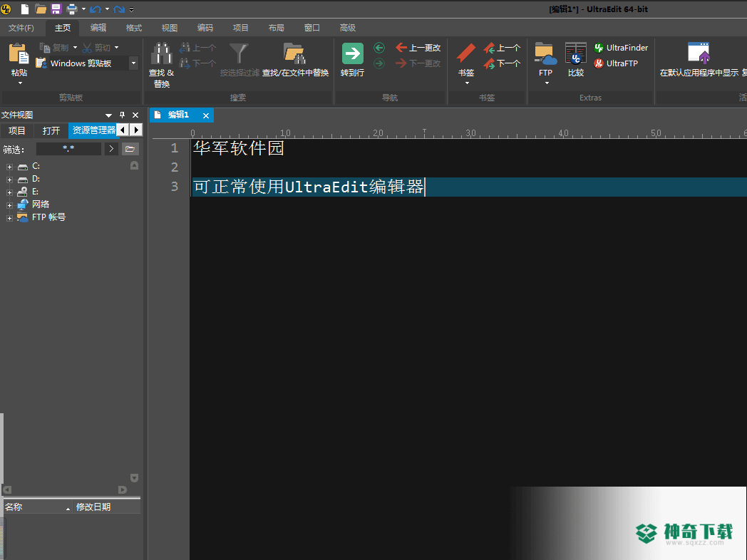Click the Open folder icon in quick access toolbar

point(41,9)
